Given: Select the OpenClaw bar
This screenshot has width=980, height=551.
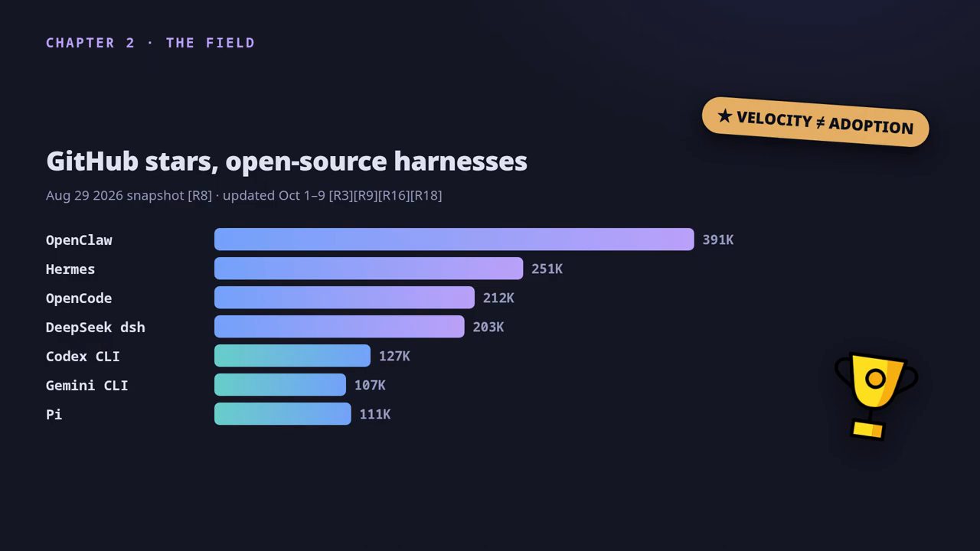Looking at the screenshot, I should pos(454,240).
